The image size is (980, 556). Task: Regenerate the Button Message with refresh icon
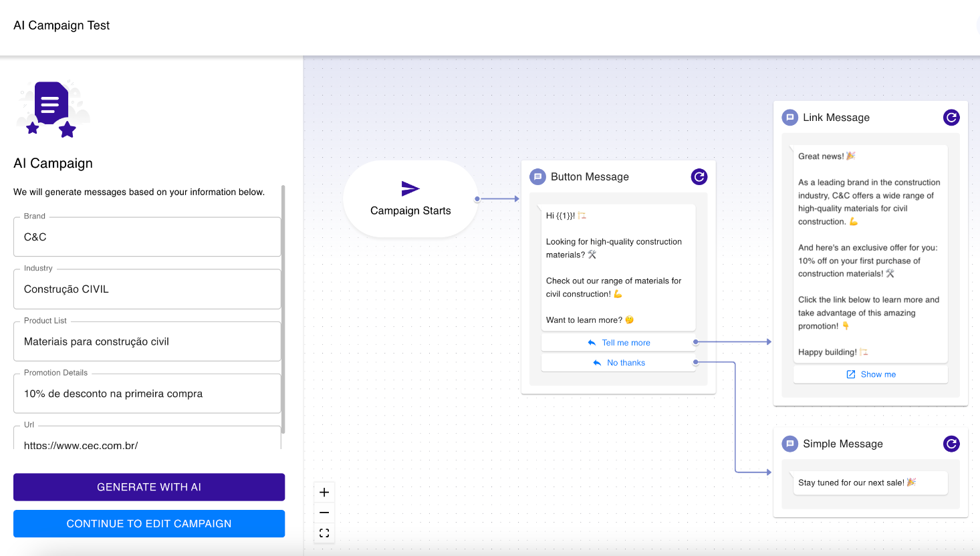(699, 177)
